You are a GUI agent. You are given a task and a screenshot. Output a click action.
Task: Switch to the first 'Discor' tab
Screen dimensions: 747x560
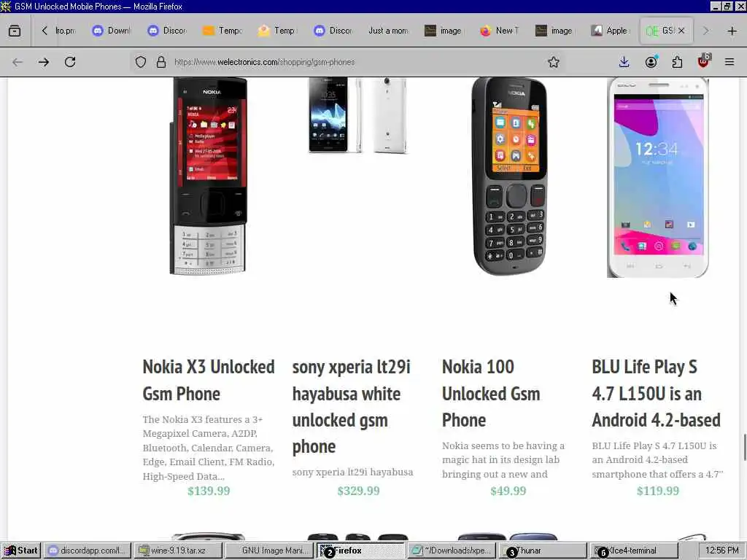(167, 31)
